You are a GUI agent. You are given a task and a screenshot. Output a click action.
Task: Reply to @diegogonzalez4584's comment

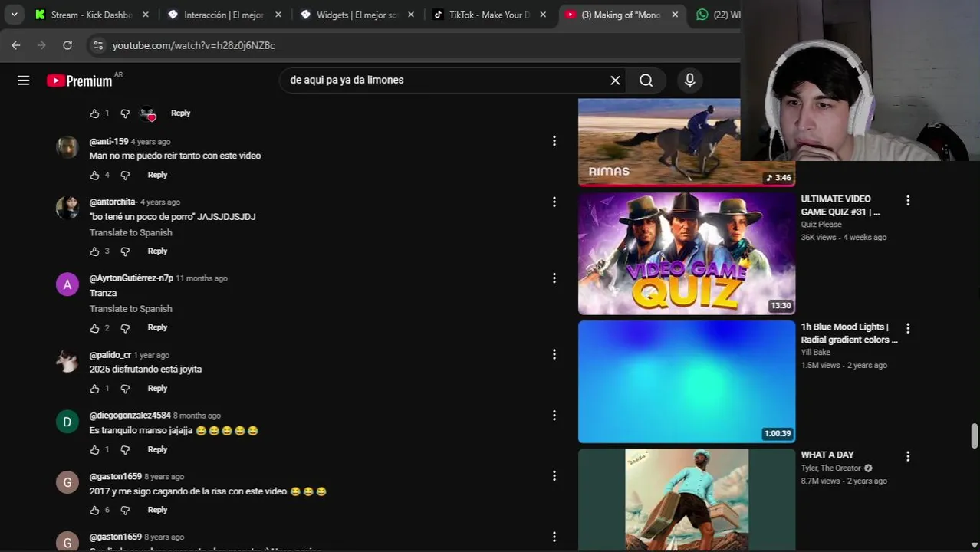pyautogui.click(x=157, y=449)
